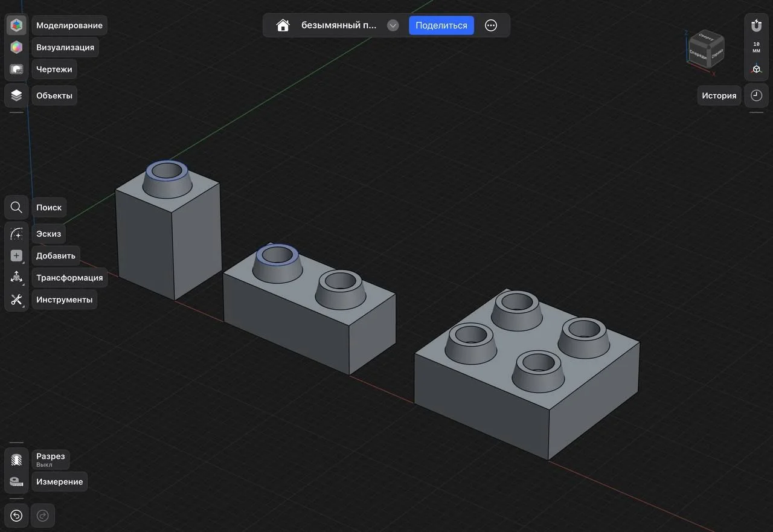Image resolution: width=773 pixels, height=532 pixels.
Task: Open the Поиск magnifier tool
Action: coord(16,207)
